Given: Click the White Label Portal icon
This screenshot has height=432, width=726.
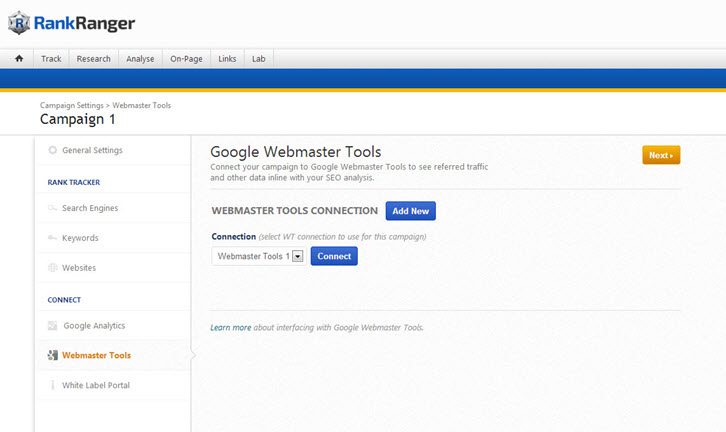Looking at the screenshot, I should click(53, 385).
